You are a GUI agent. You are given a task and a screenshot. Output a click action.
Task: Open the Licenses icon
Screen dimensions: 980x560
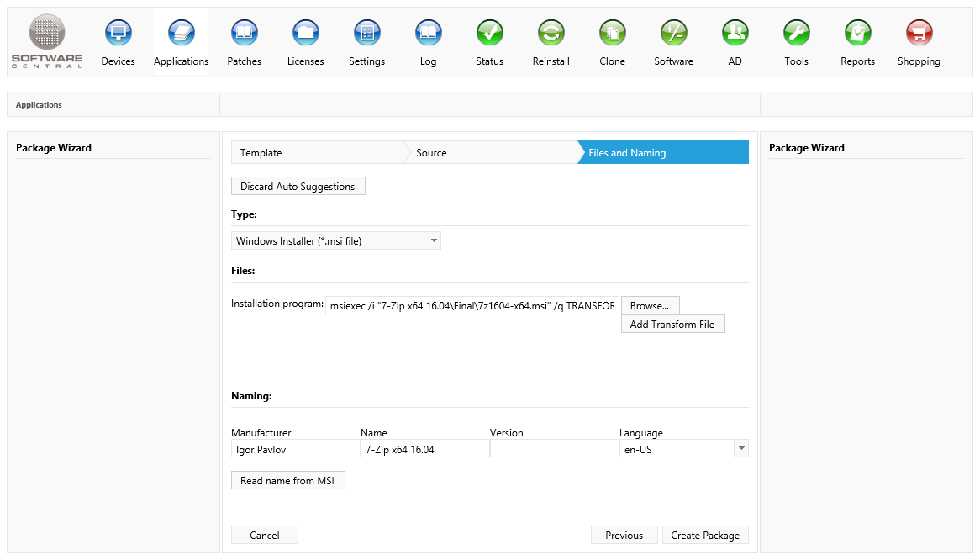(x=305, y=34)
